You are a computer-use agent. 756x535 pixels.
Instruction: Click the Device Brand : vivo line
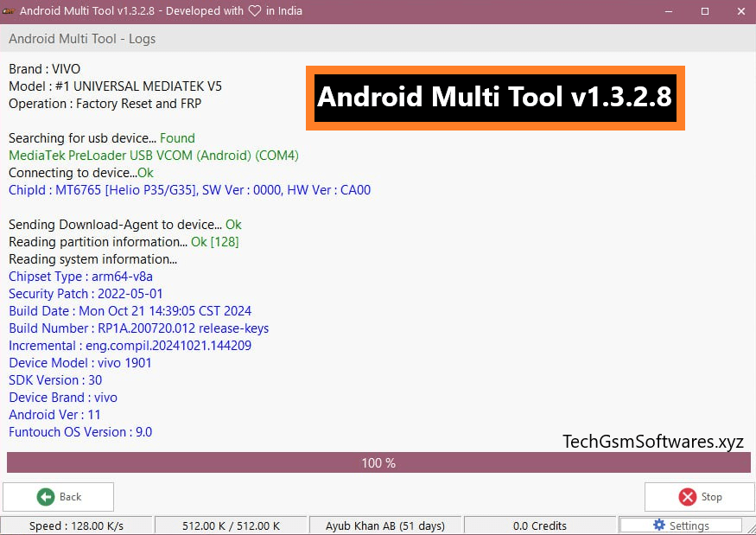point(63,398)
